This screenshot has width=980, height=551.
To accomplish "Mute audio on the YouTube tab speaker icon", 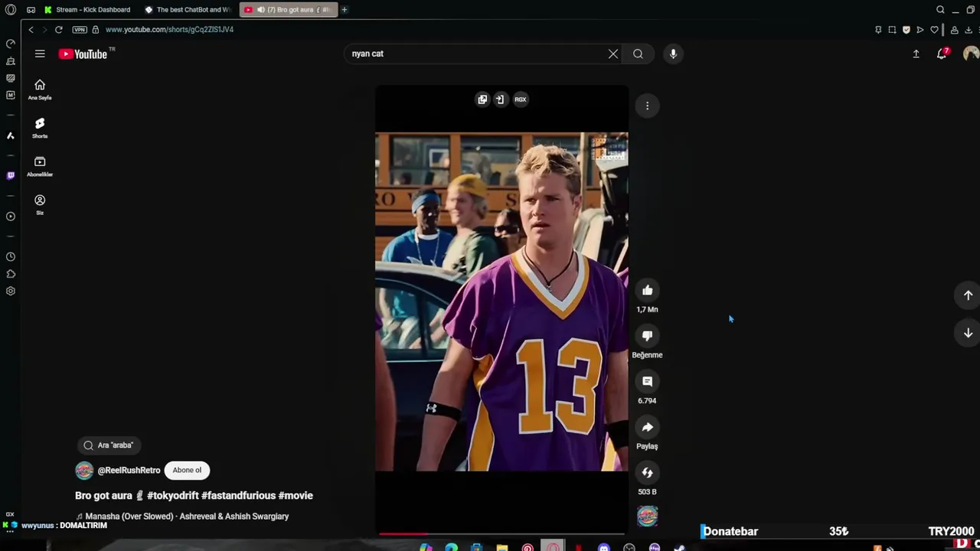I will point(261,10).
